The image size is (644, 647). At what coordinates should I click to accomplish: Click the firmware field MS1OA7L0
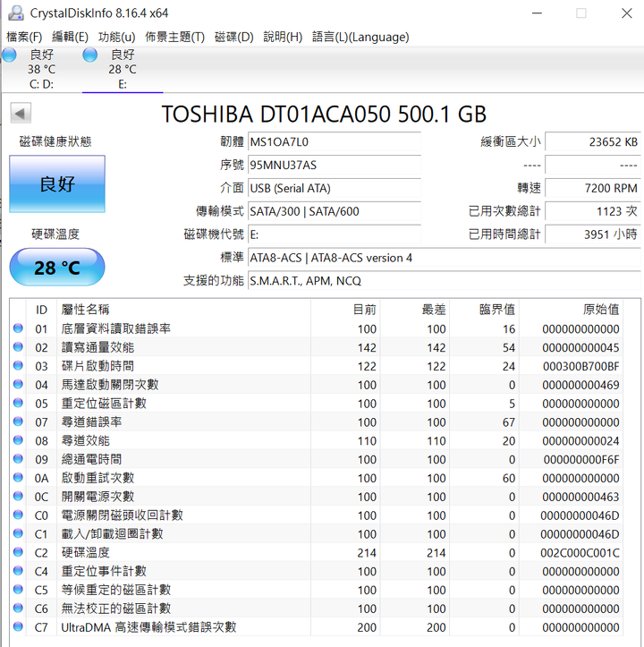coord(335,142)
